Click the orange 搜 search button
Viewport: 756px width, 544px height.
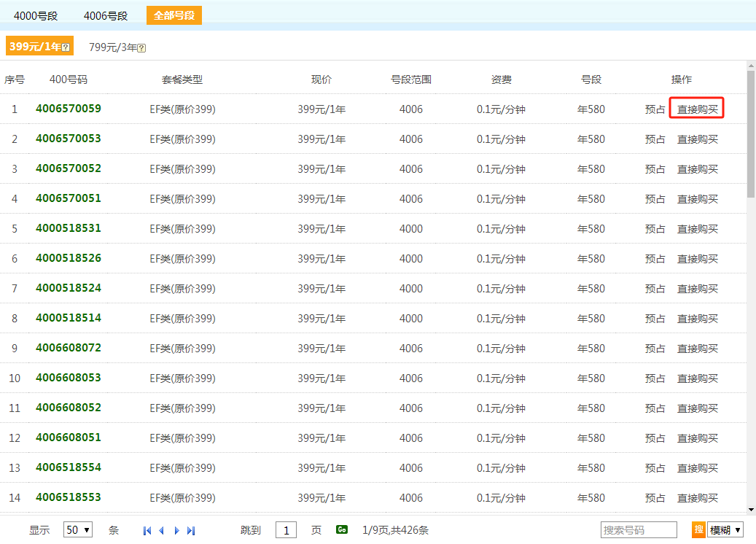(x=698, y=529)
